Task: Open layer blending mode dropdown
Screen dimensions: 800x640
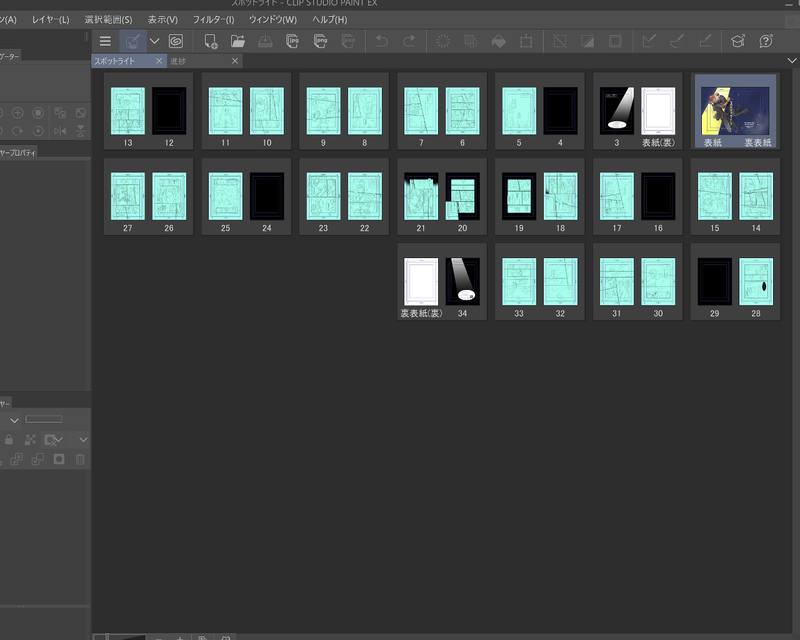Action: point(14,421)
